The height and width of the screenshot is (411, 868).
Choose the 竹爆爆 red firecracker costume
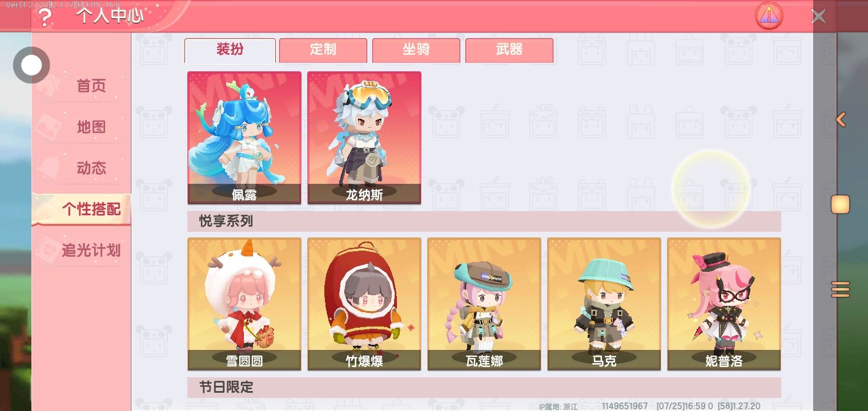click(x=364, y=304)
